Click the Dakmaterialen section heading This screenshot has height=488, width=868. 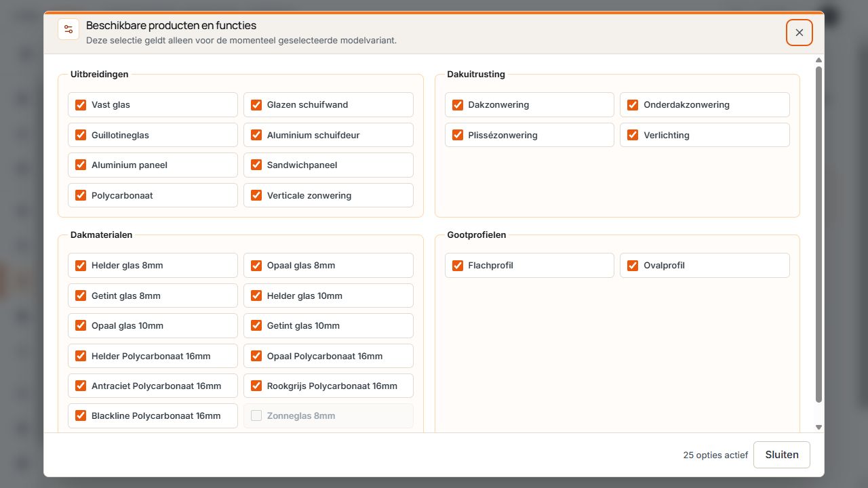[102, 235]
